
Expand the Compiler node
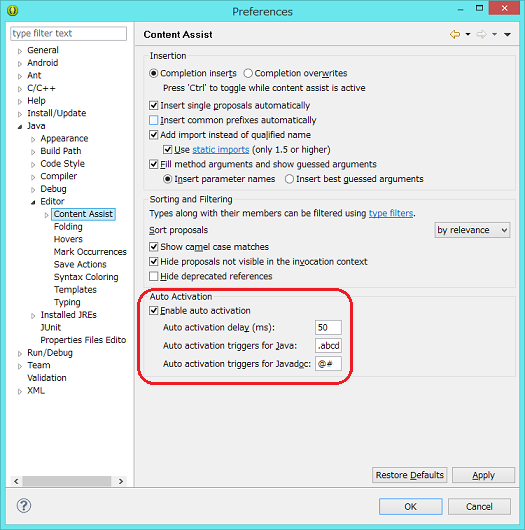coord(33,177)
